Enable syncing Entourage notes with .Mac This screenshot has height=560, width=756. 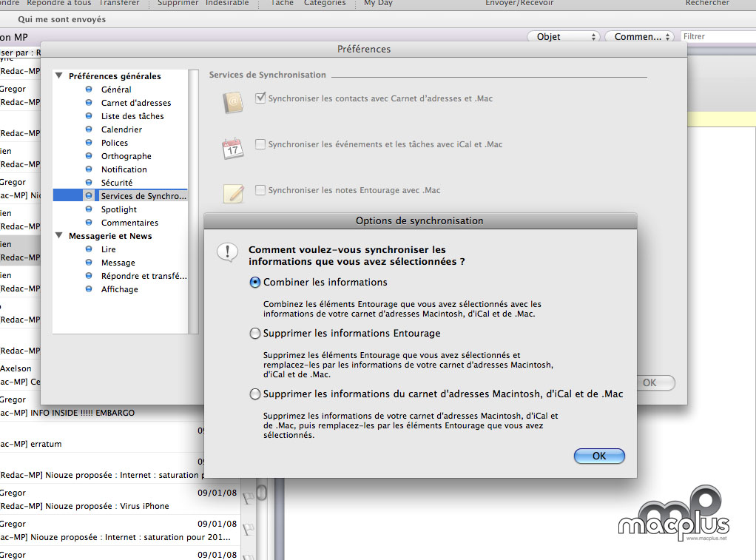[260, 190]
